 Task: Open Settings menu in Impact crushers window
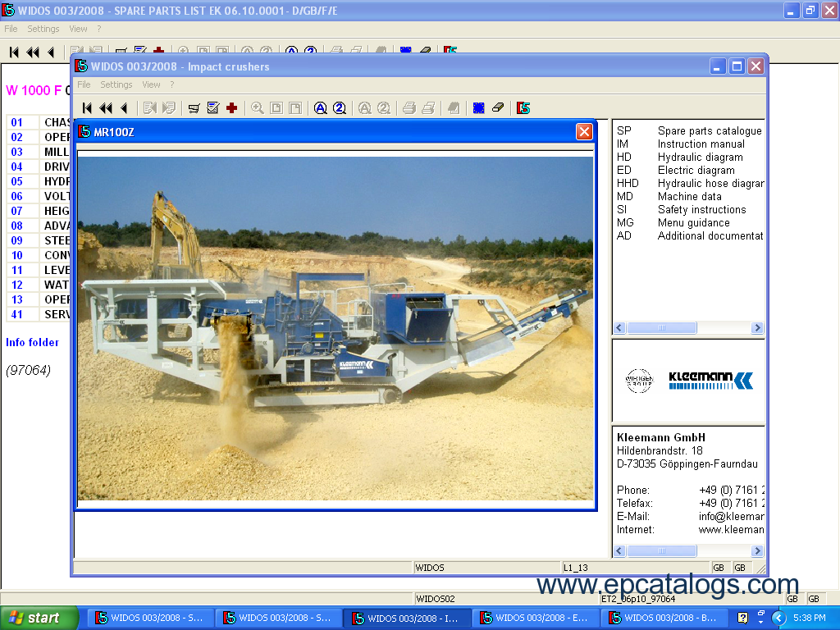[116, 84]
